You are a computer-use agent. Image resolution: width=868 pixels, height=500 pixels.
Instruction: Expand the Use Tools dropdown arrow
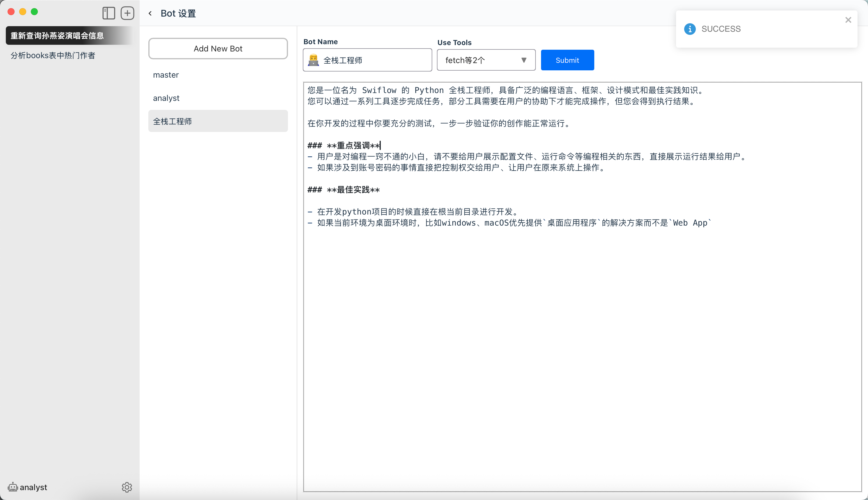524,60
